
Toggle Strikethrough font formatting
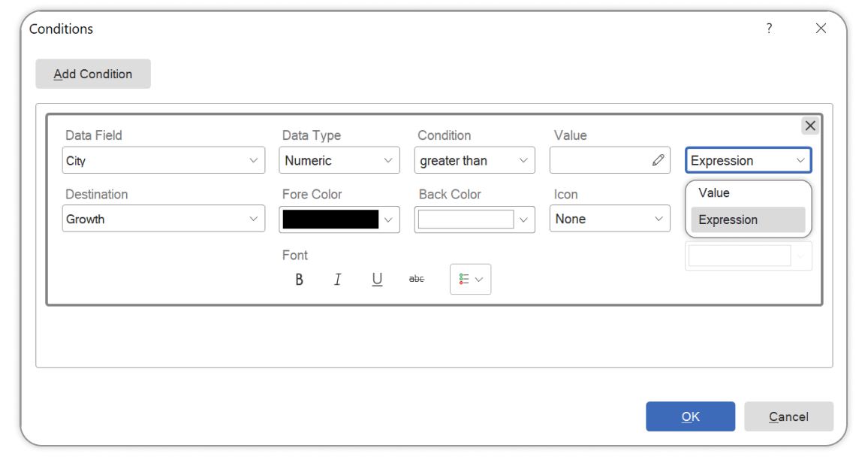(x=417, y=279)
